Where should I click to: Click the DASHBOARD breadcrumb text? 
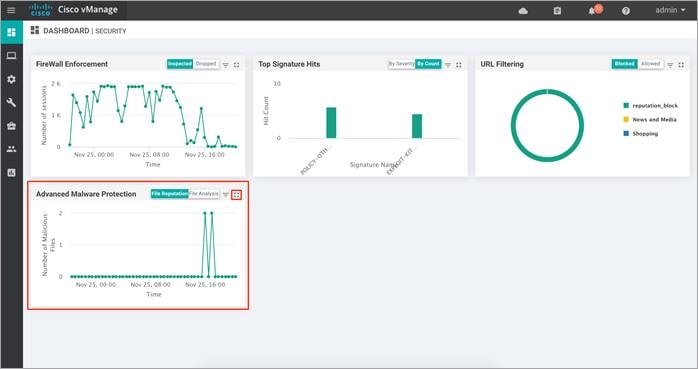[x=66, y=31]
